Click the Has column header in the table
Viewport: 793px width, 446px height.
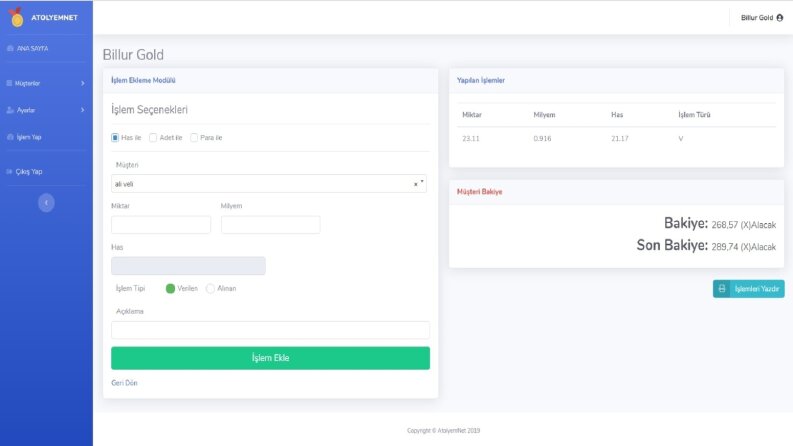(617, 115)
